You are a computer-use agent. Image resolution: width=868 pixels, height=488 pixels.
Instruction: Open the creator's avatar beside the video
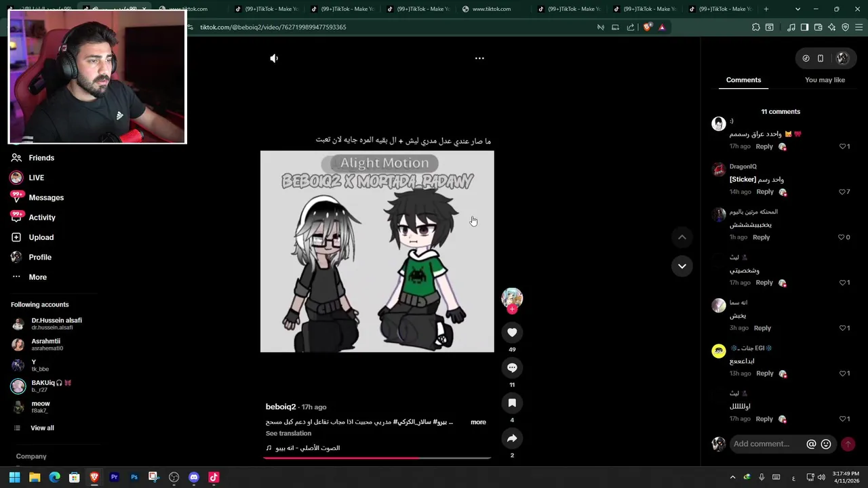click(x=512, y=298)
